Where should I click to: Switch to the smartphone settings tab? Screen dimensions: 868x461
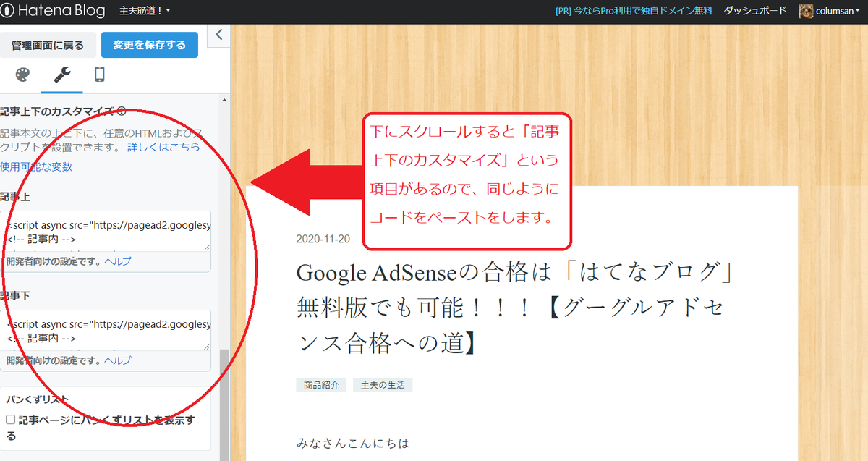click(100, 75)
